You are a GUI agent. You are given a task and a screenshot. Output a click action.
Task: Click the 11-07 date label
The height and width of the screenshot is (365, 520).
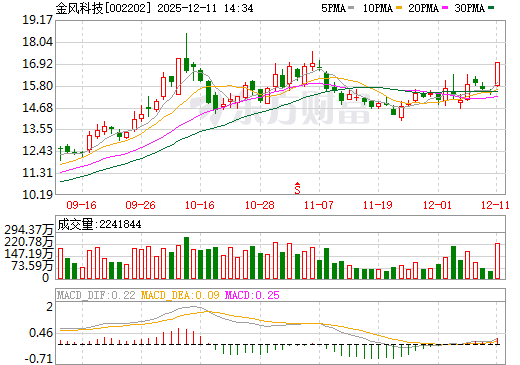click(319, 205)
